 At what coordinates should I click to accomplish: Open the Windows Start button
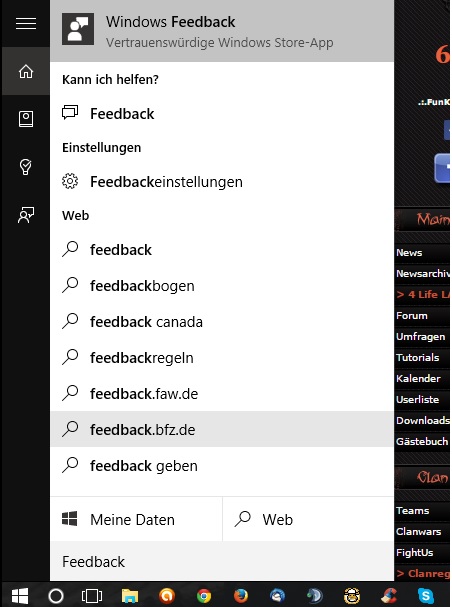tap(19, 595)
